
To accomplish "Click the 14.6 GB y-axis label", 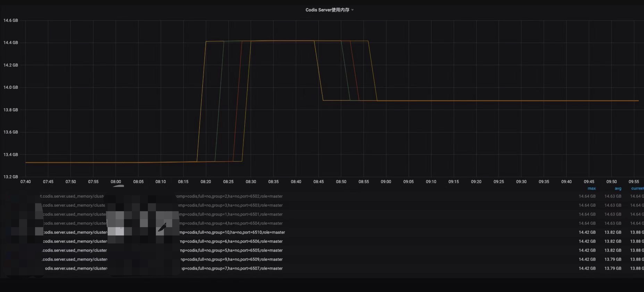I will pos(11,20).
